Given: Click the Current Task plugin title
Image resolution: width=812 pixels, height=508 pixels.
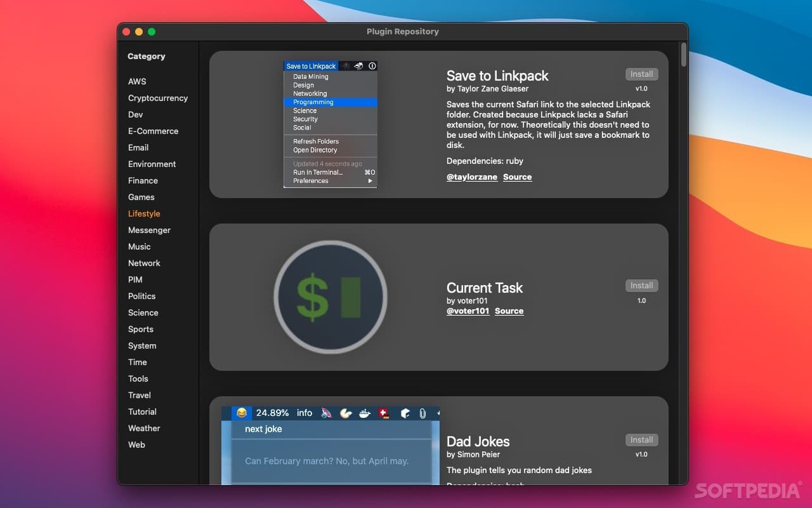Looking at the screenshot, I should 485,288.
